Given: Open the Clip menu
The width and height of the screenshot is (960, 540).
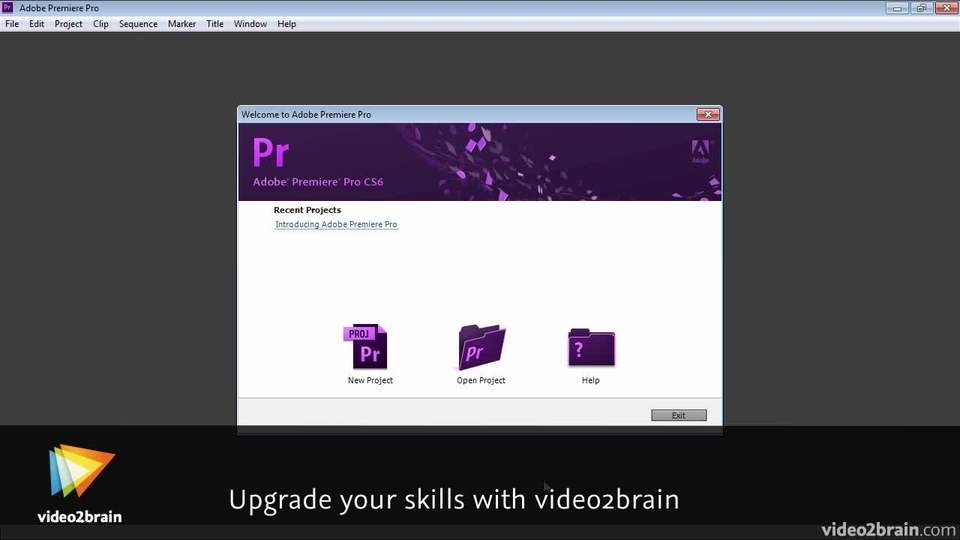Looking at the screenshot, I should click(x=100, y=24).
